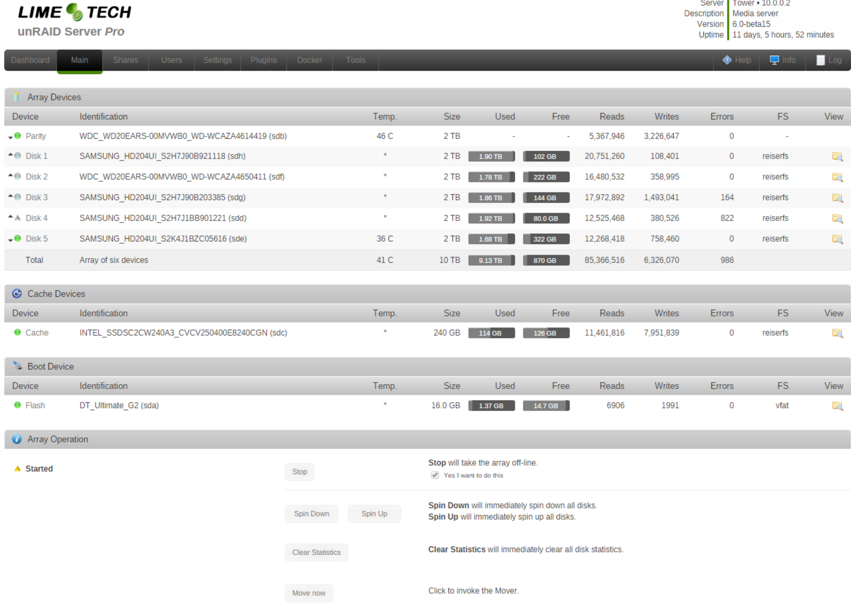Open the view folder icon for Disk 2
The width and height of the screenshot is (851, 616).
click(x=837, y=177)
